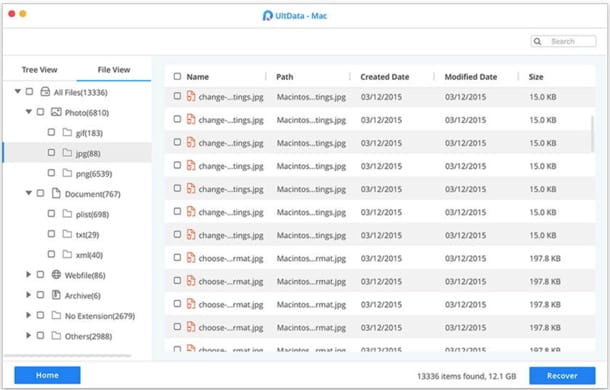Click the search magnifier icon
This screenshot has width=610, height=390.
pos(537,41)
